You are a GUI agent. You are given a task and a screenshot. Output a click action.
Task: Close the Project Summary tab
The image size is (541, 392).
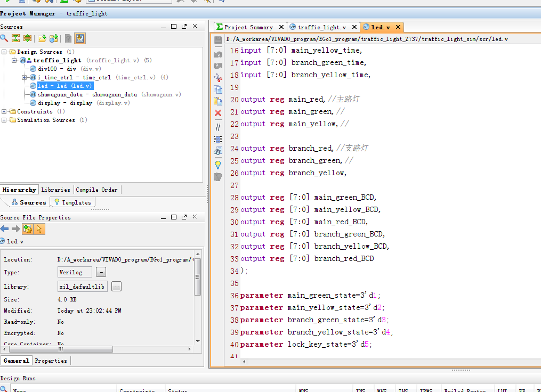coord(281,27)
